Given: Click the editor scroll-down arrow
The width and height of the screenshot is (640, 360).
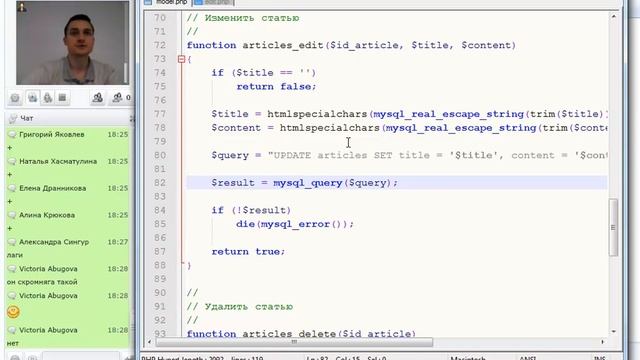Looking at the screenshot, I should [x=613, y=331].
